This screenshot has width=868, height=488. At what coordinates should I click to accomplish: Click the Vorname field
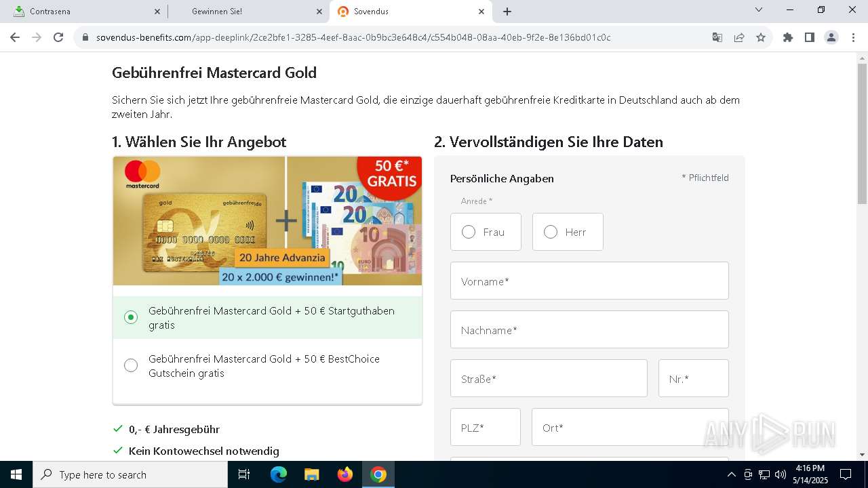coord(589,281)
